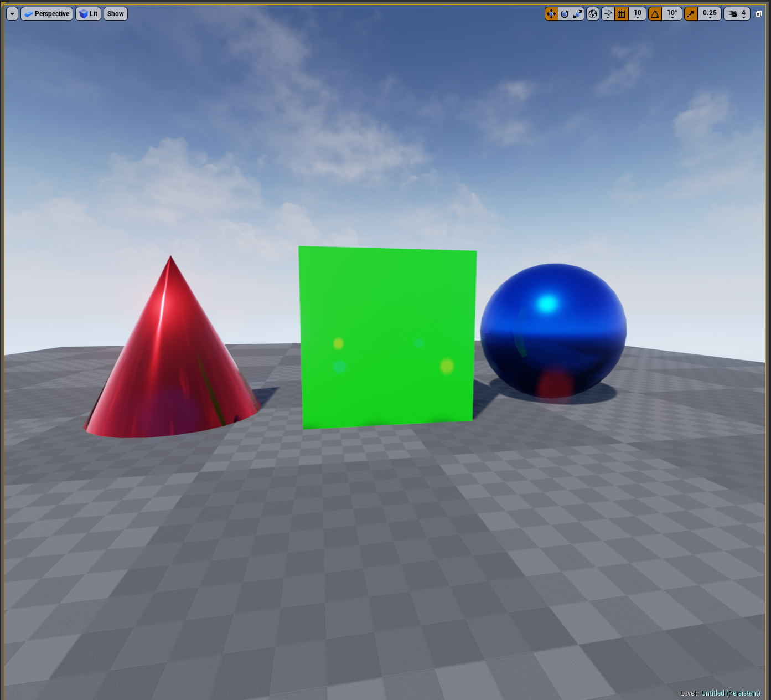Toggle scale snapping
771x700 pixels.
(x=691, y=14)
